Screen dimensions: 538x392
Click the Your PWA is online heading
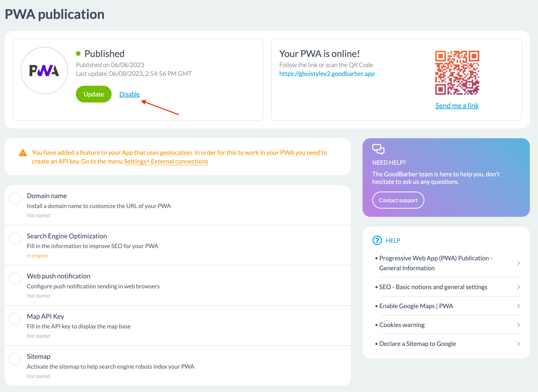(x=319, y=54)
